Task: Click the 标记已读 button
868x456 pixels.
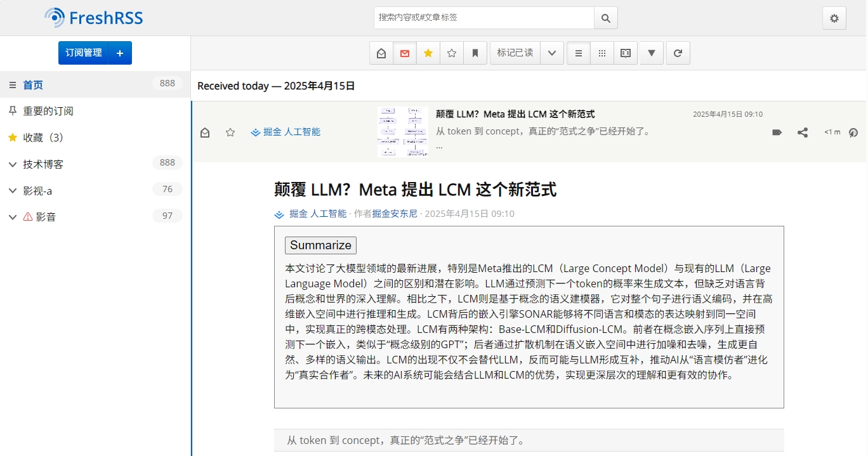Action: tap(515, 53)
